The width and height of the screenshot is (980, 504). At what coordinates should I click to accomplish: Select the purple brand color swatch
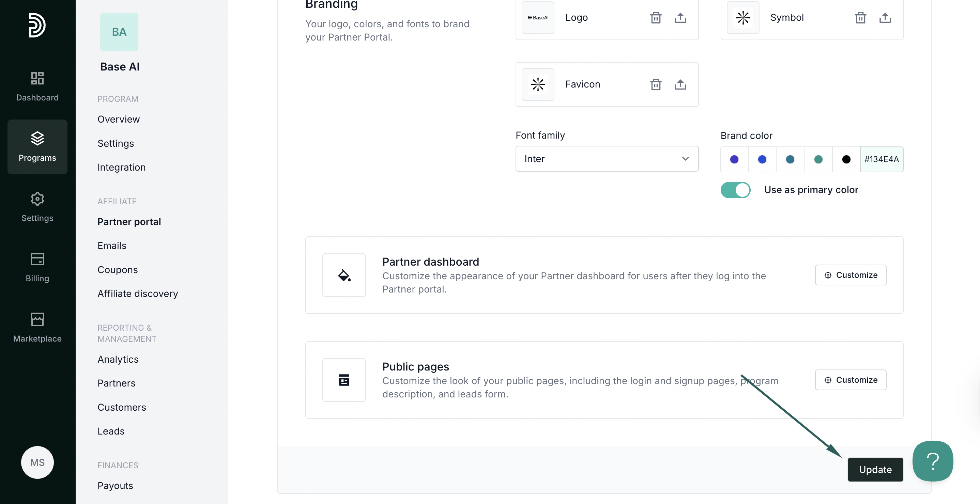coord(734,159)
